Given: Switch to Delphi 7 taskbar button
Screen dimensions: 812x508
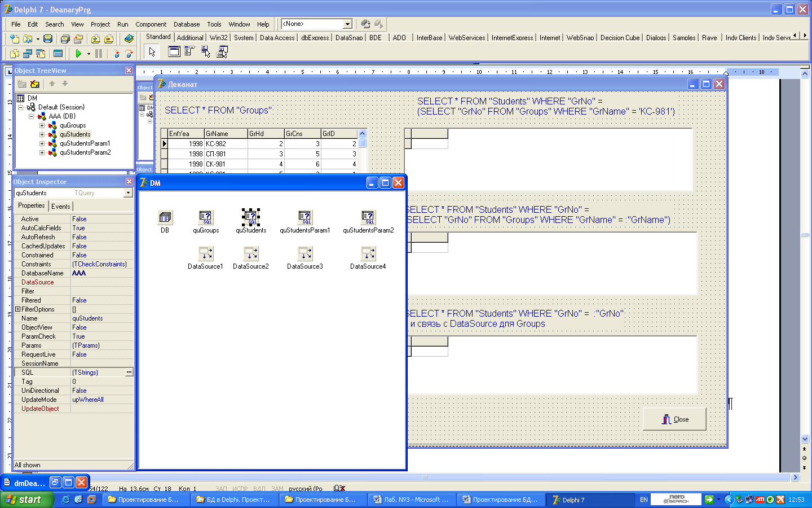Looking at the screenshot, I should (x=589, y=500).
